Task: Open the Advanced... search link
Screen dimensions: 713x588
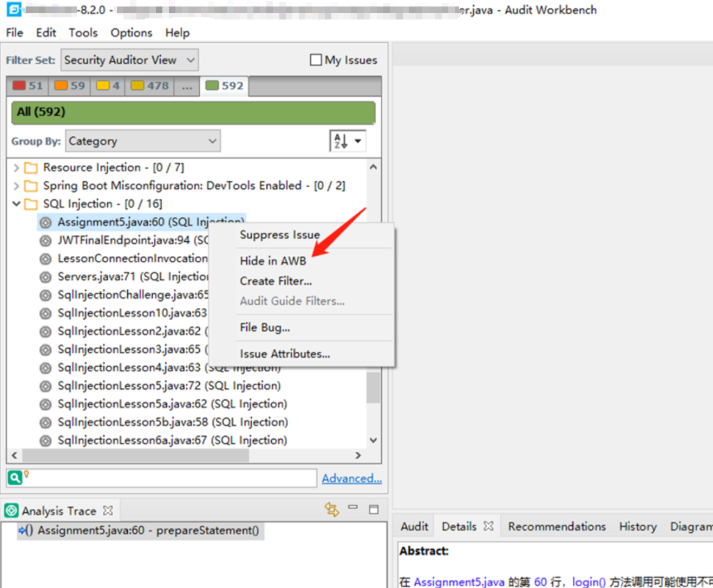Action: (x=352, y=479)
